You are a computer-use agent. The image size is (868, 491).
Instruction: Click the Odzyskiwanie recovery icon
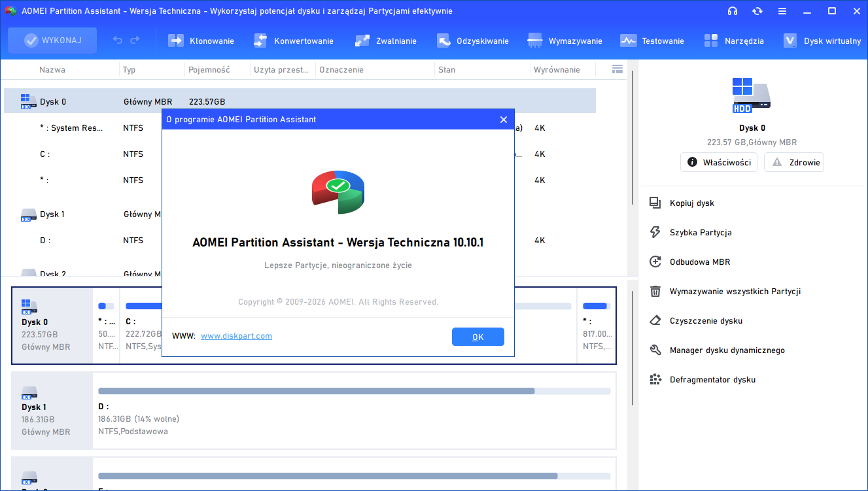[x=443, y=41]
